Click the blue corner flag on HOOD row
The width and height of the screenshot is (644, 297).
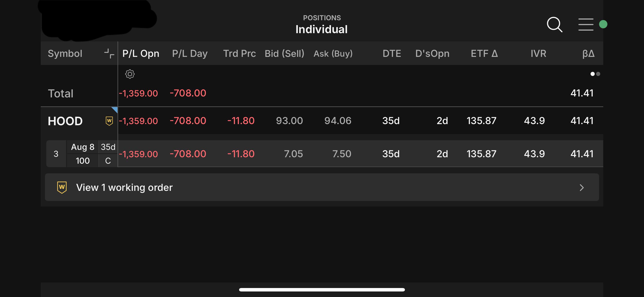pyautogui.click(x=115, y=110)
